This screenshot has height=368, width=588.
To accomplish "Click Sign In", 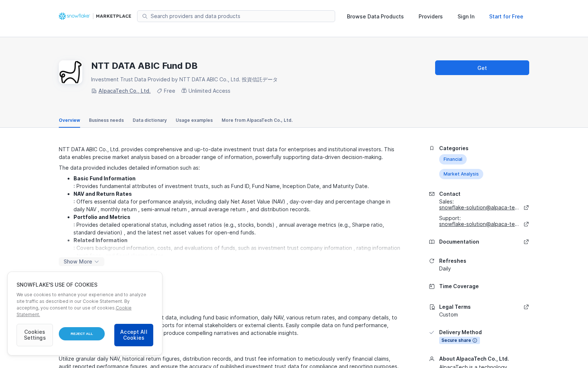I will [466, 17].
